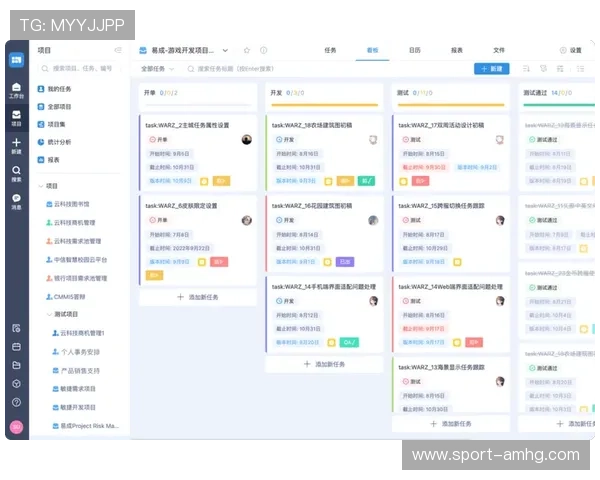
Task: Switch to the 日历 calendar tab
Action: coord(415,50)
